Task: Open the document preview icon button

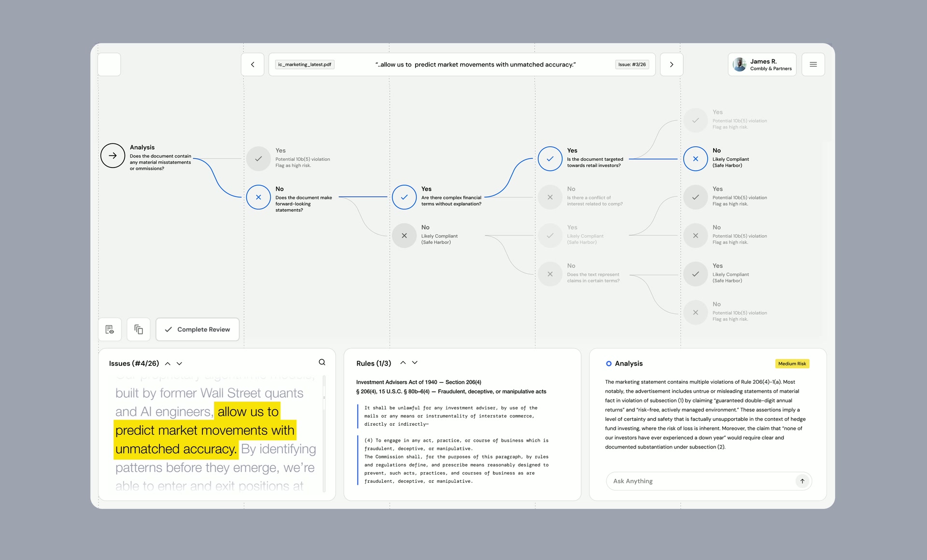Action: tap(110, 329)
